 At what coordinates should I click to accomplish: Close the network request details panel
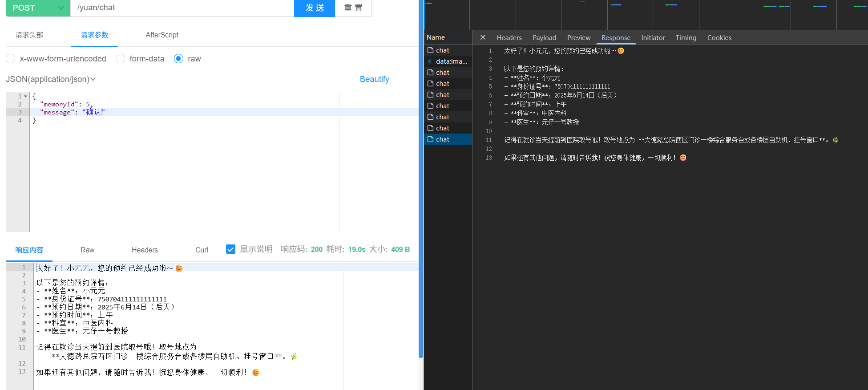[x=483, y=37]
